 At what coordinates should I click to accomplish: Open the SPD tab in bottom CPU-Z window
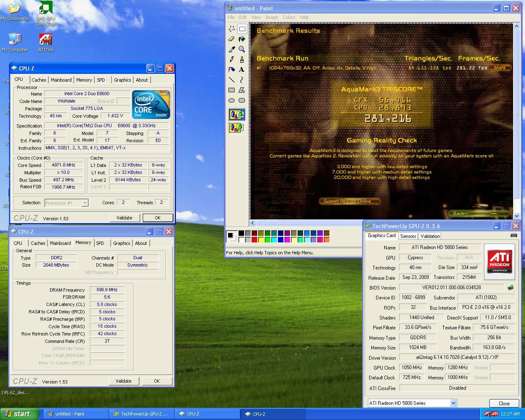click(x=100, y=243)
